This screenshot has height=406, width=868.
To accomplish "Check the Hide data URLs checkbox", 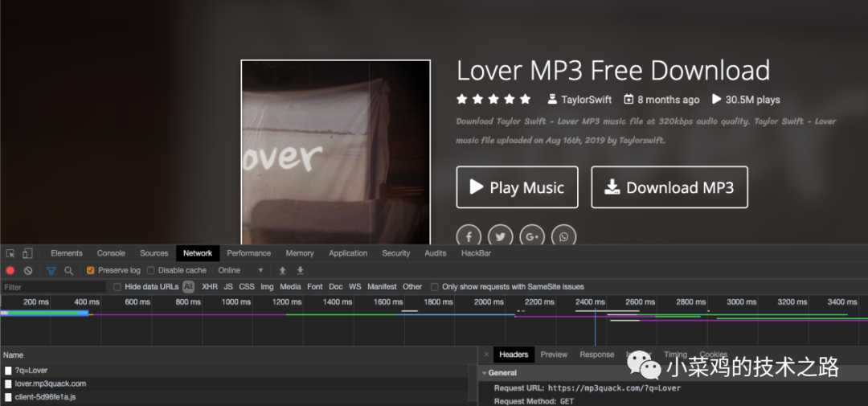I will 117,287.
